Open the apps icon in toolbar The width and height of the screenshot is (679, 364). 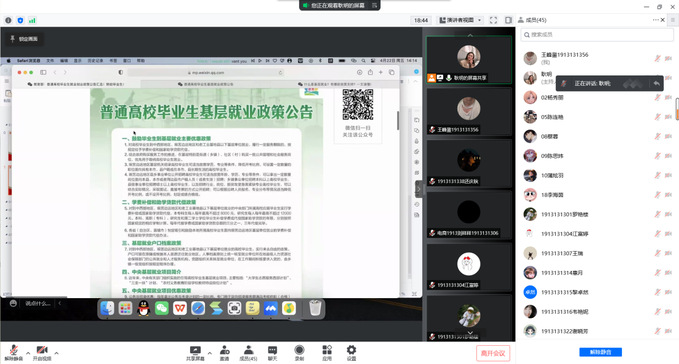(327, 353)
